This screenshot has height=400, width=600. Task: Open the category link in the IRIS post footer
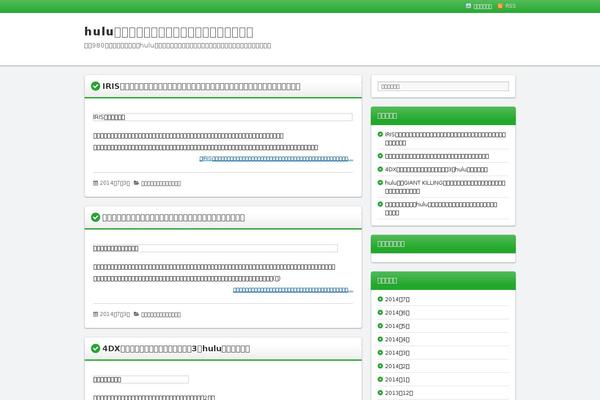coord(161,183)
